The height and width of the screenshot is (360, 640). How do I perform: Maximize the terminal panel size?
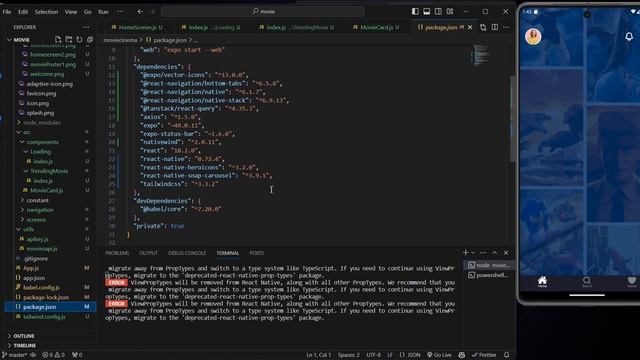(x=495, y=253)
